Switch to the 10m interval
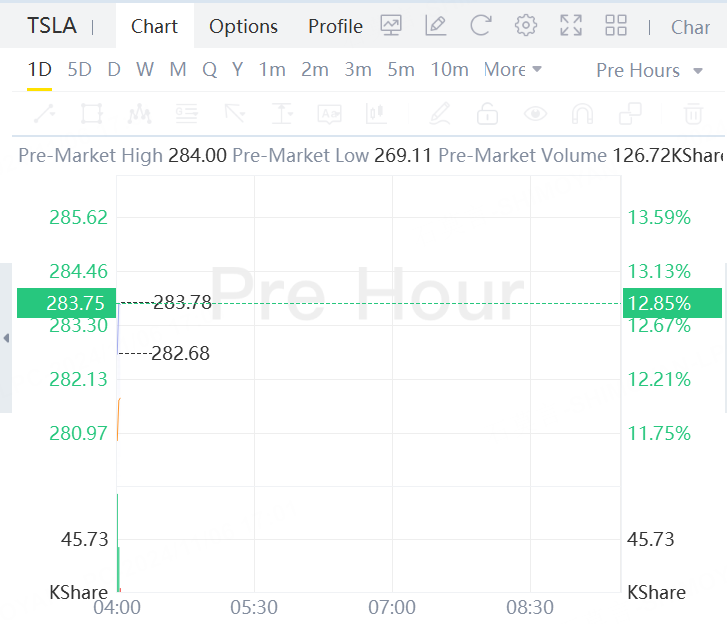This screenshot has width=727, height=624. pyautogui.click(x=449, y=70)
